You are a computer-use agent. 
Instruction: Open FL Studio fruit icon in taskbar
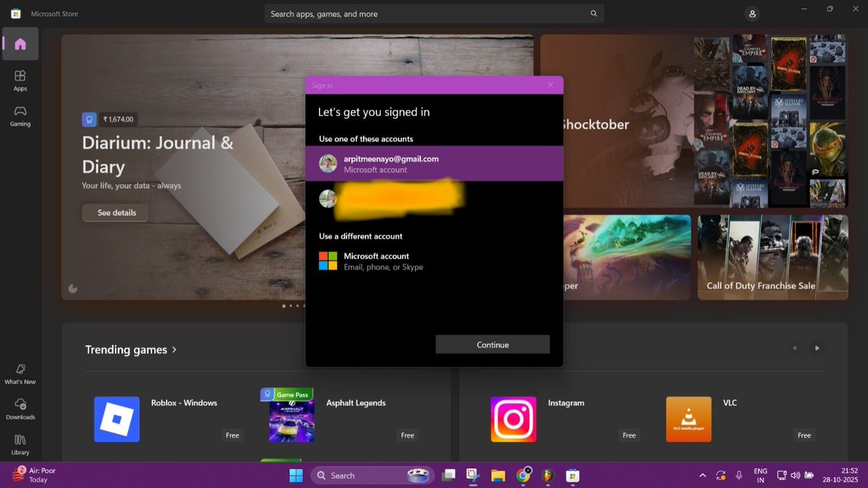click(x=548, y=475)
